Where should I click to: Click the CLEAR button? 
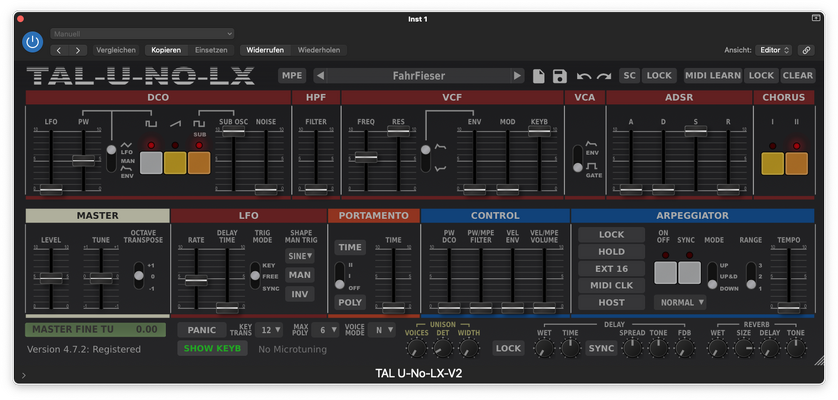click(798, 75)
